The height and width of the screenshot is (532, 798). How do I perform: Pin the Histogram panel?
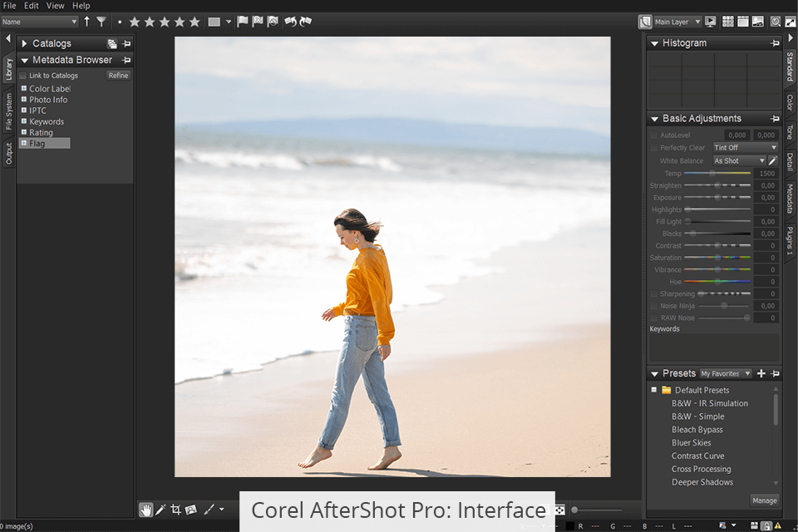775,43
